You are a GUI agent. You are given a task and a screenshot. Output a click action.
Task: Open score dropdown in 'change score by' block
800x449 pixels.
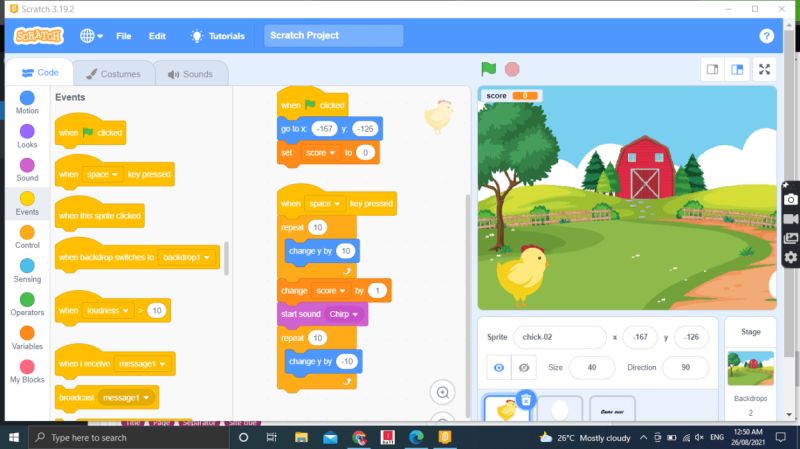coord(331,291)
